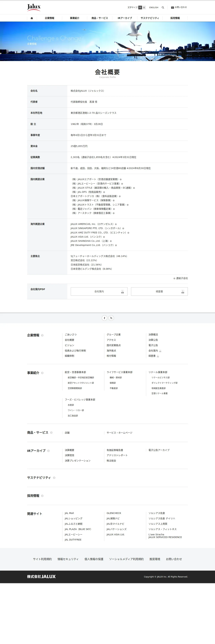Screen dimensions: 215x644
Task: Open related site GLENCHECK
Action: 114,513
